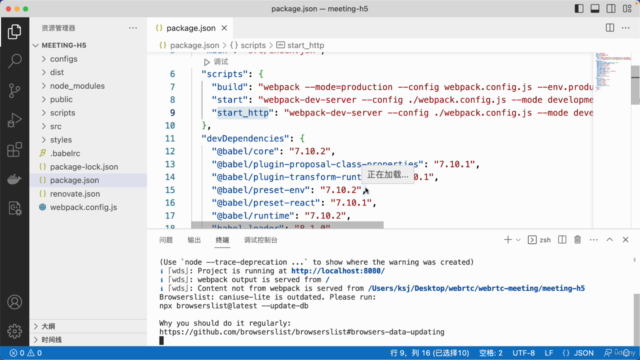The image size is (640, 360).
Task: Open terminal panel more actions
Action: pos(593,240)
